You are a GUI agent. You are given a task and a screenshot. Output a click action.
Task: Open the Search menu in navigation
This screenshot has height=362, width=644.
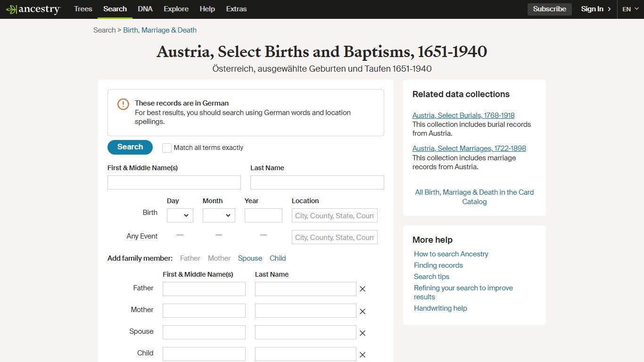coord(115,9)
